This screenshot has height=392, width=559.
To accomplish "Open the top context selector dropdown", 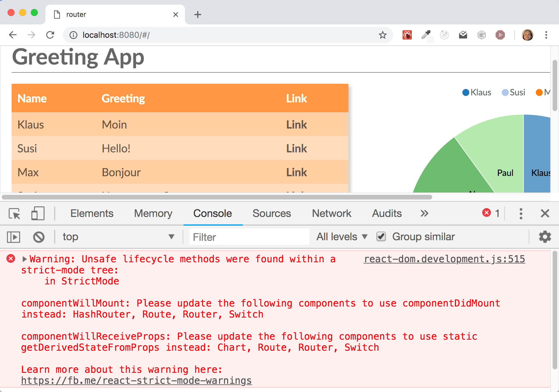I will click(x=118, y=237).
